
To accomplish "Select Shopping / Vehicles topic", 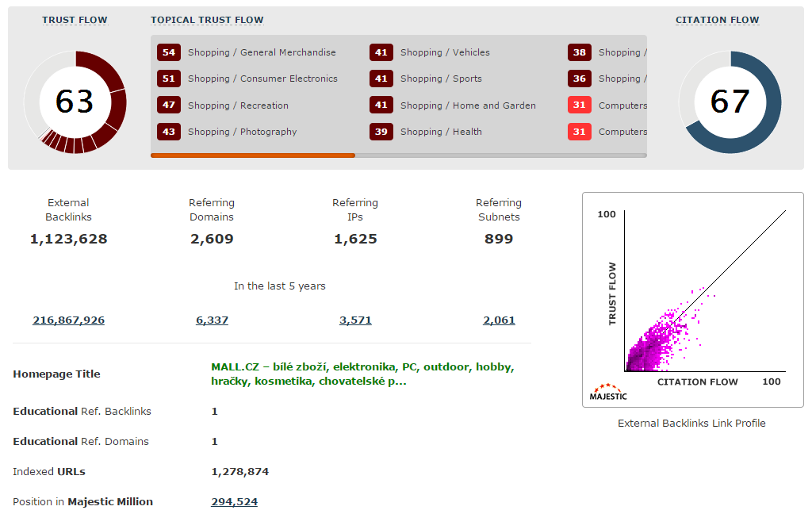I will pyautogui.click(x=445, y=52).
